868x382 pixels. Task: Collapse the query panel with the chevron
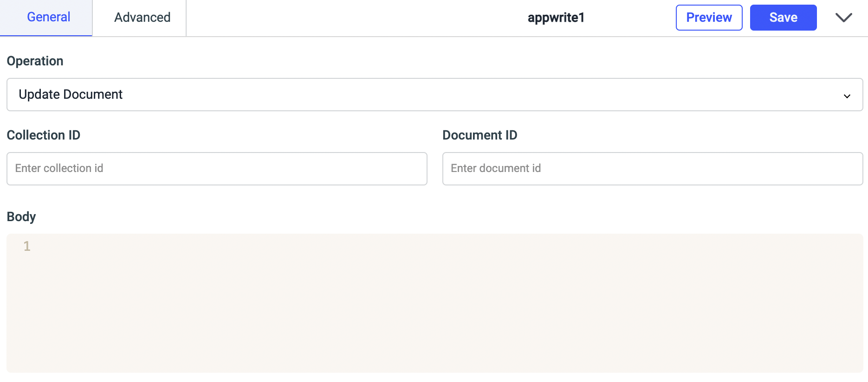pos(843,18)
